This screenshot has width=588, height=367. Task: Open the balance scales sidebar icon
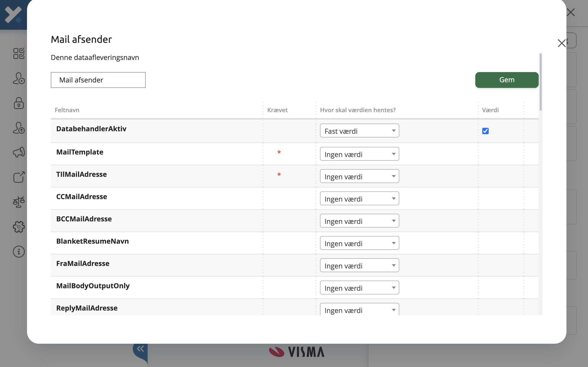click(19, 202)
